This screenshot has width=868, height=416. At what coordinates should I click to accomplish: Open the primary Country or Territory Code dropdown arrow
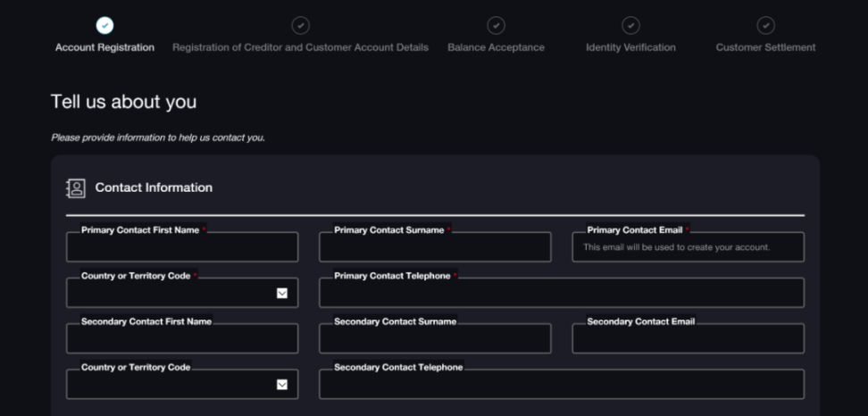click(x=282, y=293)
